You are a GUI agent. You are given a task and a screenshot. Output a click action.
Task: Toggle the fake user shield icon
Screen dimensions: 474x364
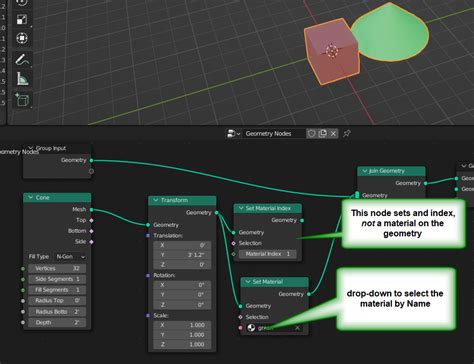(311, 134)
